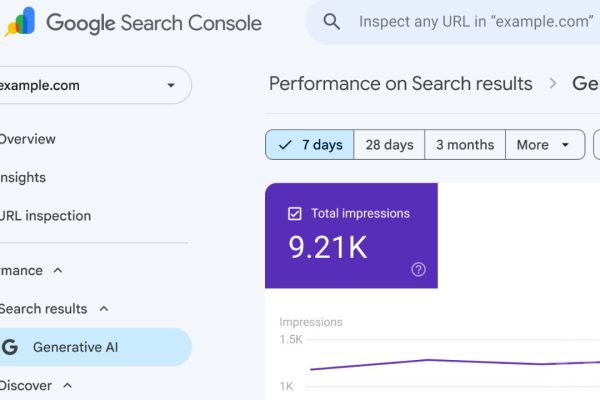Open URL inspection in the sidebar

click(45, 216)
